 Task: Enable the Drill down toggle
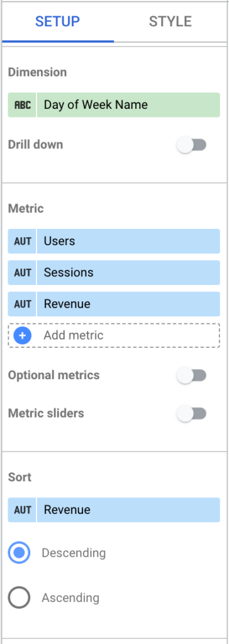coord(191,145)
